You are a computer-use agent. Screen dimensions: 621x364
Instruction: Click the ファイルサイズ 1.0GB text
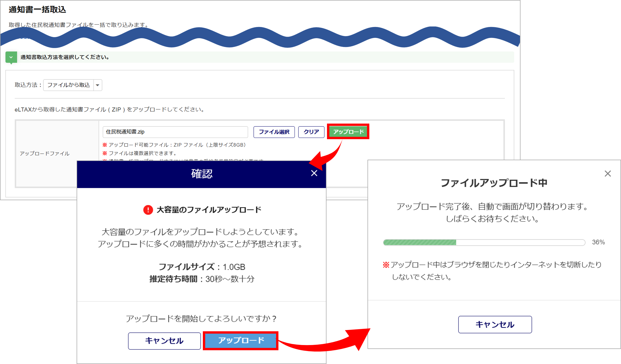202,267
